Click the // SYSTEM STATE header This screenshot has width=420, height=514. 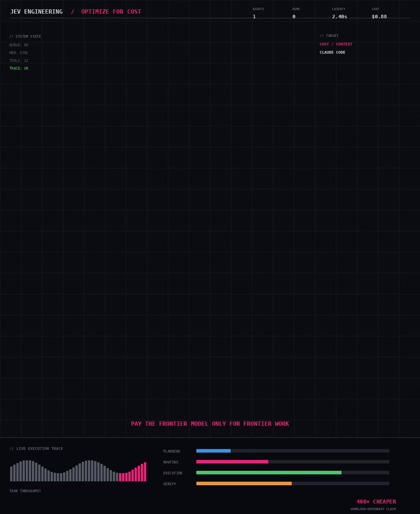point(25,36)
